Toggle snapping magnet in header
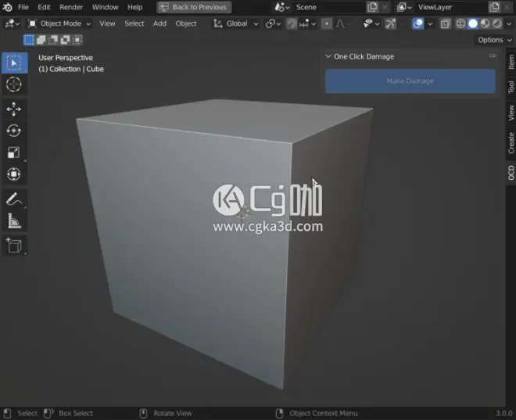 click(292, 23)
